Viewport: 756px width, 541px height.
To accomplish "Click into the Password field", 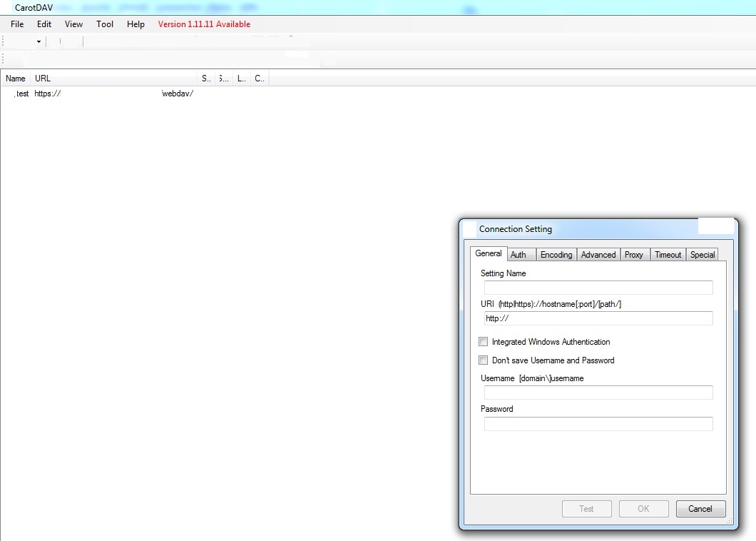I will coord(598,424).
